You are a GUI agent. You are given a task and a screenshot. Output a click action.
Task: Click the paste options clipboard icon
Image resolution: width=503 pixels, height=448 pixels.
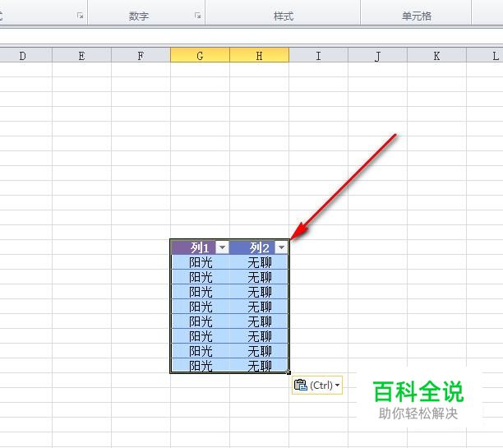tap(301, 385)
